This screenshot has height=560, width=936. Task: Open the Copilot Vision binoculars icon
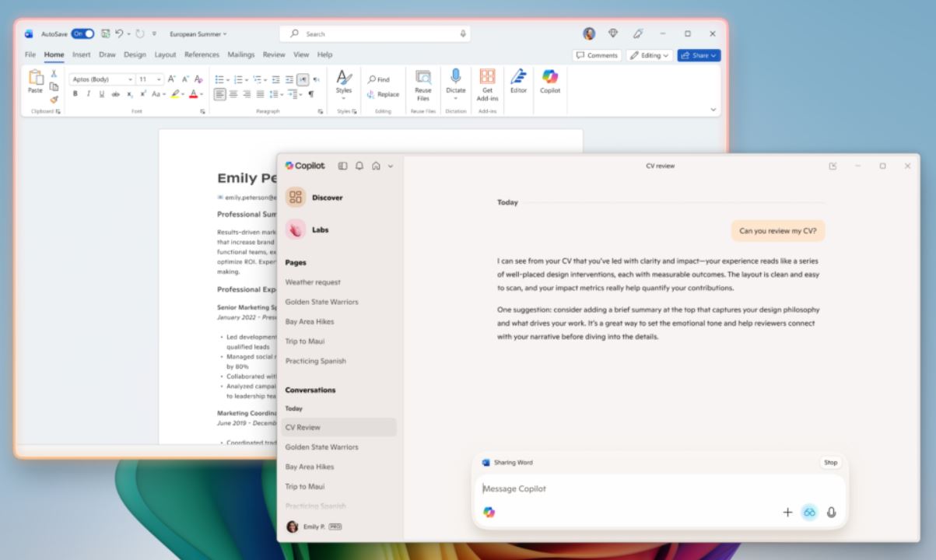click(809, 512)
